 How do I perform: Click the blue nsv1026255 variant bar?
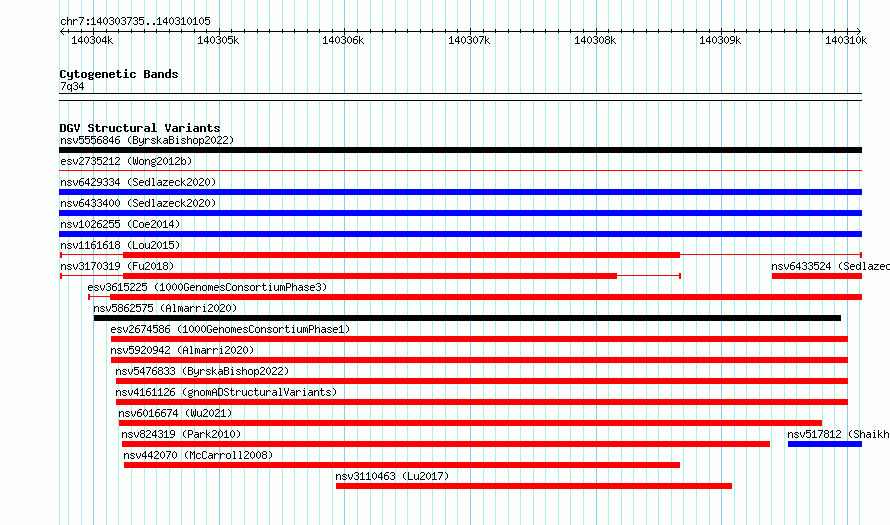point(460,234)
